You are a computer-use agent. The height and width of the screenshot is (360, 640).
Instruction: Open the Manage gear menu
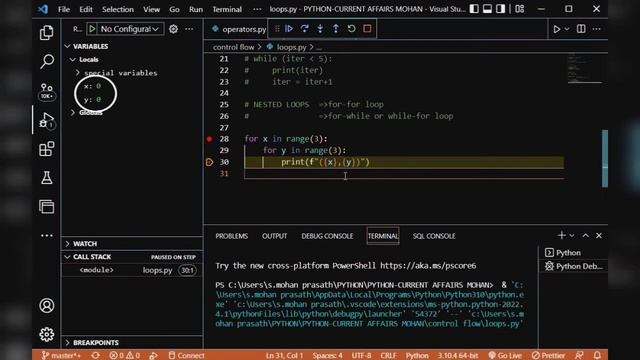47,334
